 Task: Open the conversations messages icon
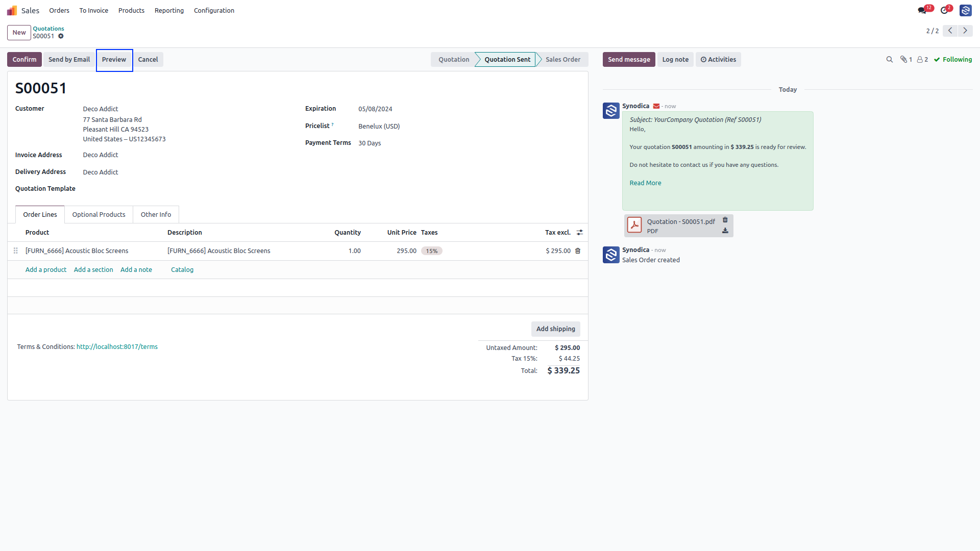pos(922,10)
